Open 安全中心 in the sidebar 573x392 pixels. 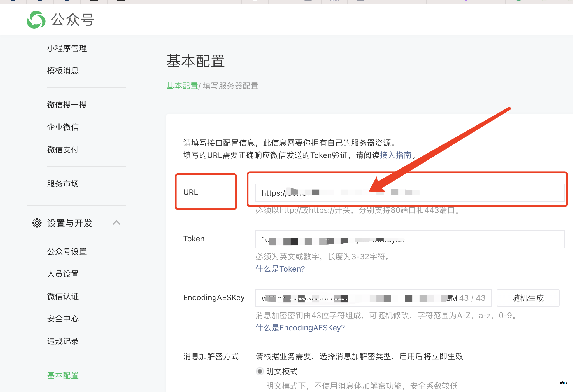coord(63,319)
